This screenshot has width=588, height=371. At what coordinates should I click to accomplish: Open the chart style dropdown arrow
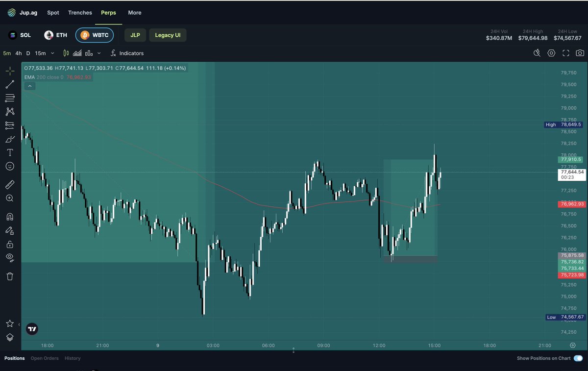[99, 53]
